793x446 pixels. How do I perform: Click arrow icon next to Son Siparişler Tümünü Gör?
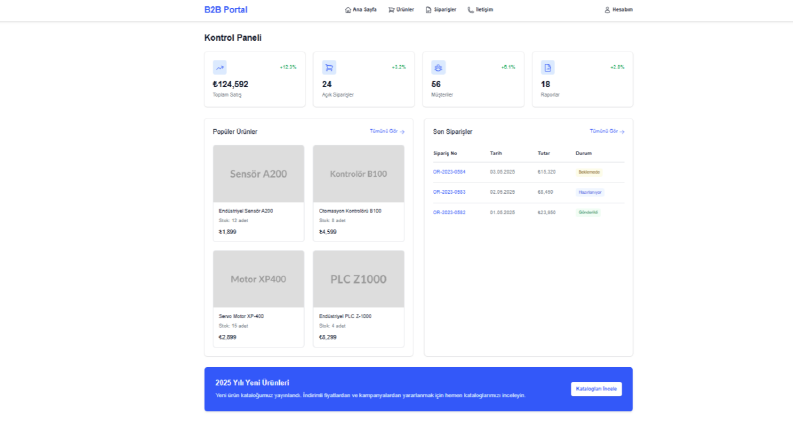pyautogui.click(x=622, y=131)
